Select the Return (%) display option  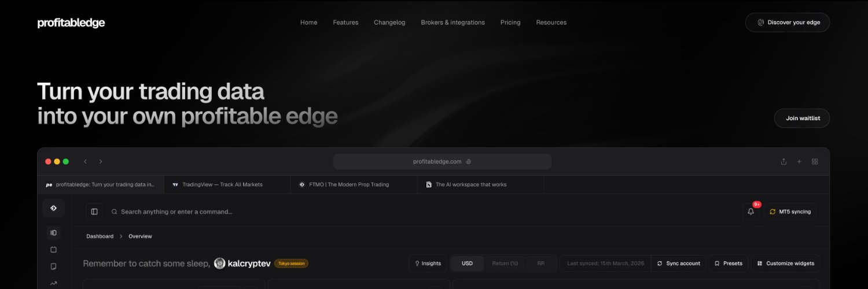pyautogui.click(x=505, y=264)
